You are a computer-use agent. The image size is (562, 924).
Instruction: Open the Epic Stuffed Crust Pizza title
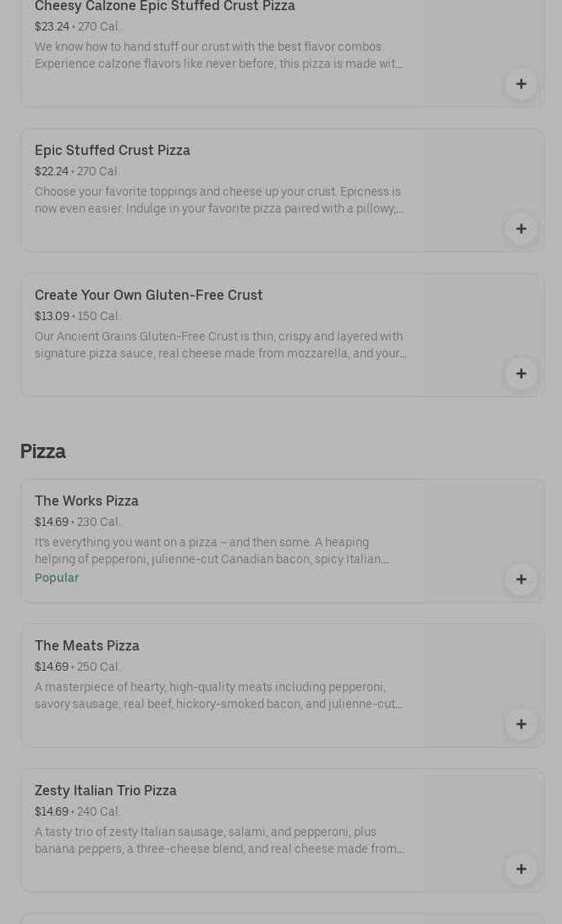pyautogui.click(x=113, y=150)
